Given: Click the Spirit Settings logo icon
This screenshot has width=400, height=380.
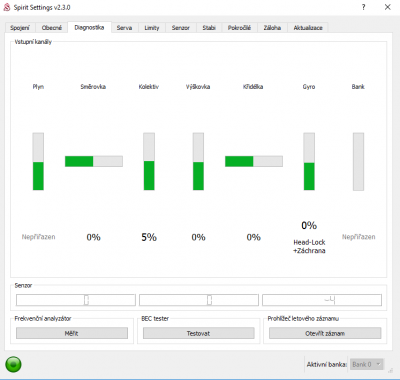Looking at the screenshot, I should (x=7, y=7).
